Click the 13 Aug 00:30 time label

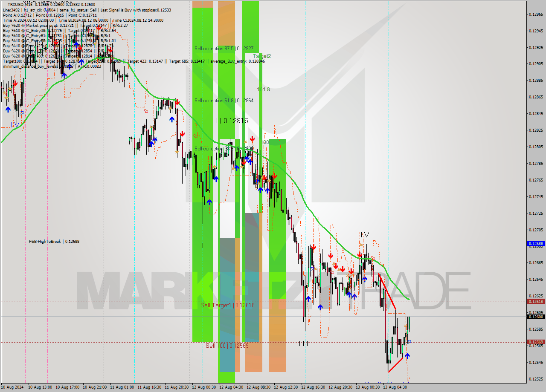point(368,387)
